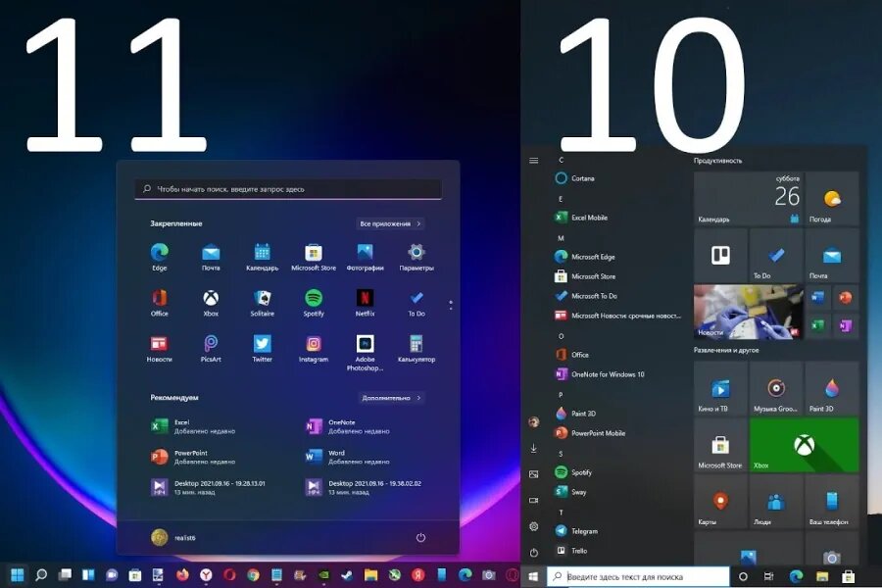Open recommended Word item

click(347, 457)
